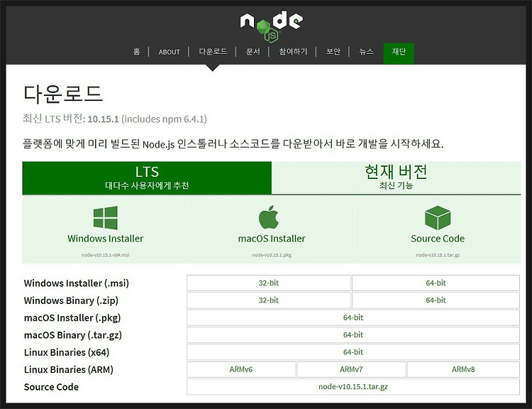Open the 보안 menu item
This screenshot has height=409, width=532.
[x=333, y=52]
